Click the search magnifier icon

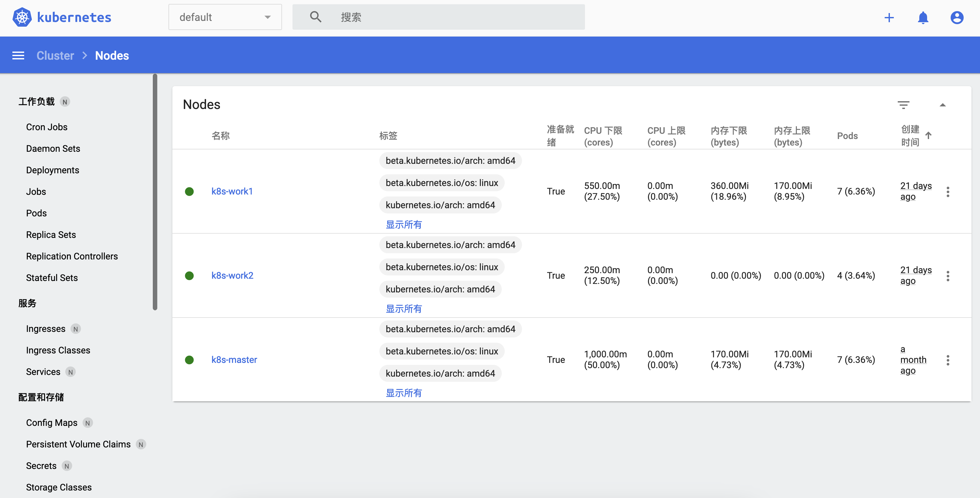tap(315, 17)
